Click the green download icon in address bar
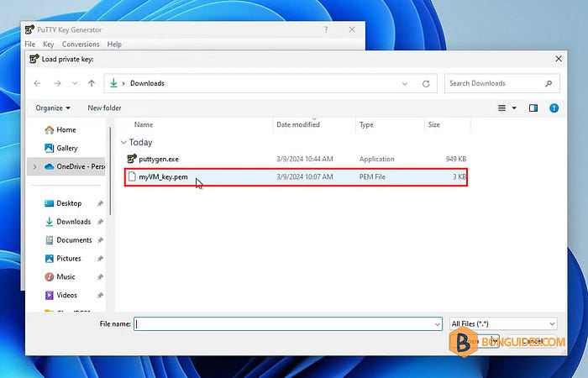 click(113, 83)
